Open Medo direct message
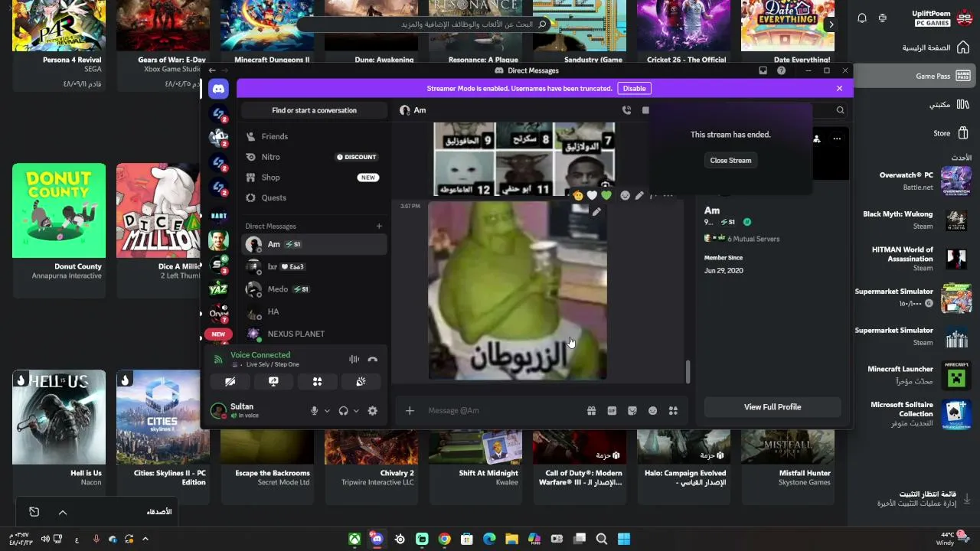Screen dimensions: 980x551 (x=314, y=289)
